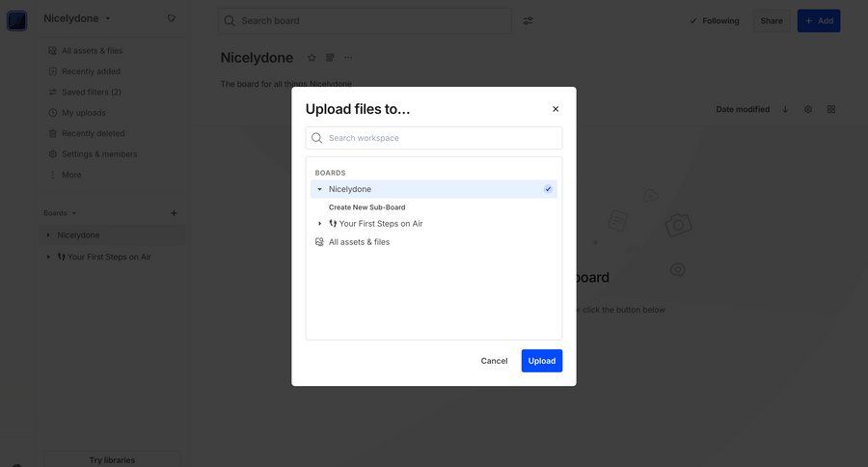Click Try libraries button

[x=112, y=459]
